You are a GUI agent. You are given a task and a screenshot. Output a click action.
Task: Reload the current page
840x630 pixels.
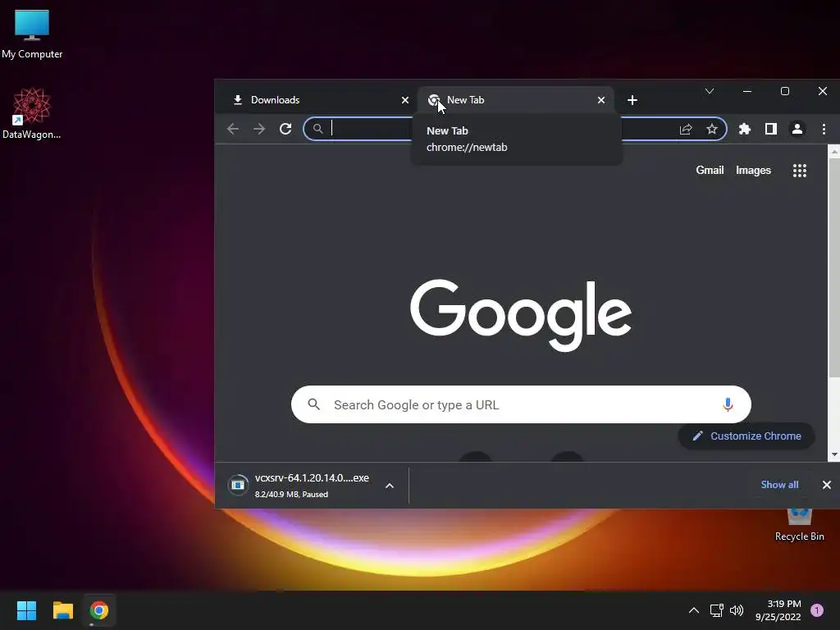(x=285, y=129)
